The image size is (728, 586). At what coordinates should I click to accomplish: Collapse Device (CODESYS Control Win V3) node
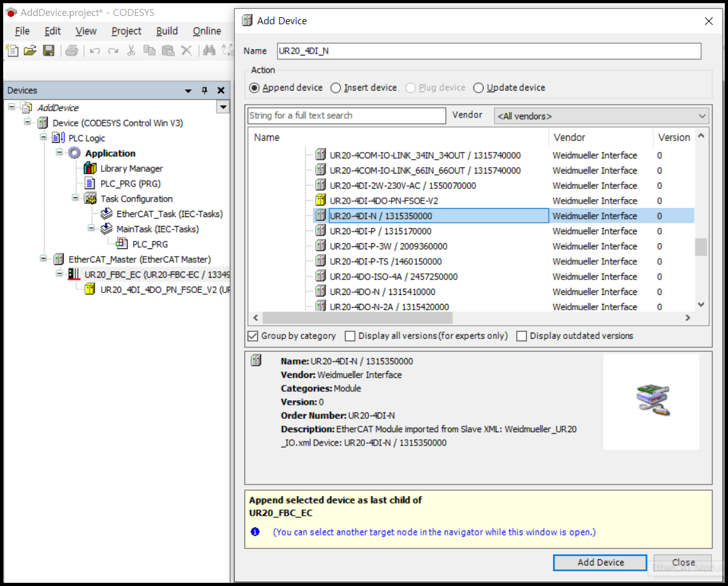tap(27, 122)
